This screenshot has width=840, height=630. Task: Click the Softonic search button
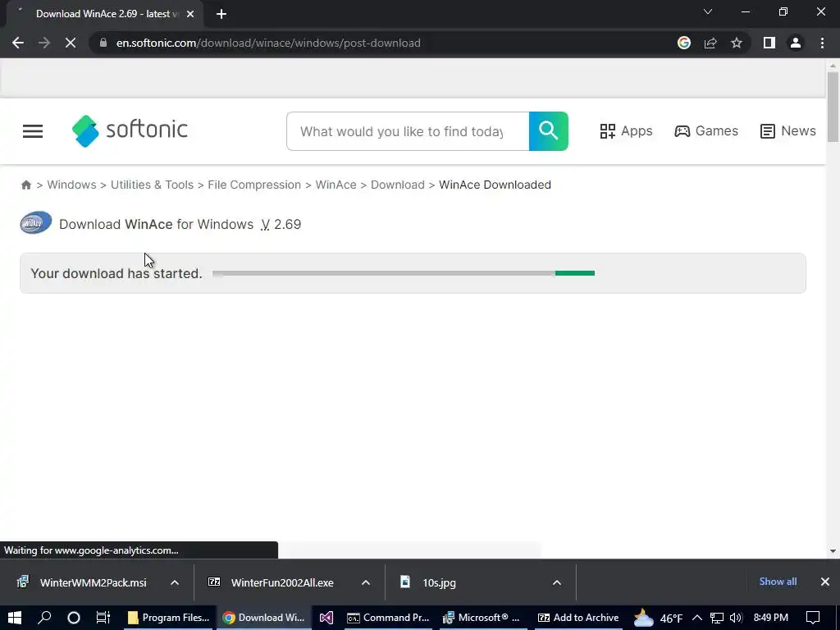[x=549, y=131]
